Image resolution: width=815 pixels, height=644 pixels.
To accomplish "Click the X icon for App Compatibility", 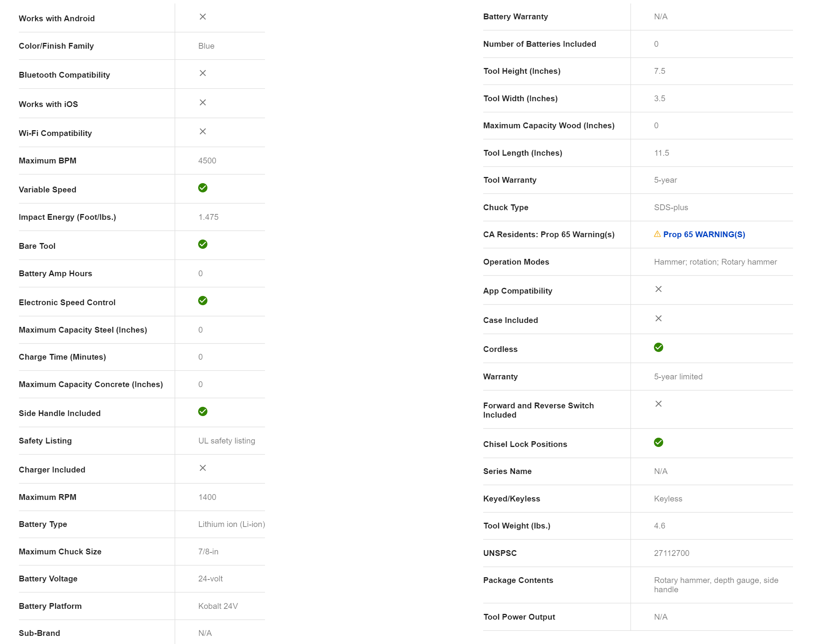I will click(658, 289).
